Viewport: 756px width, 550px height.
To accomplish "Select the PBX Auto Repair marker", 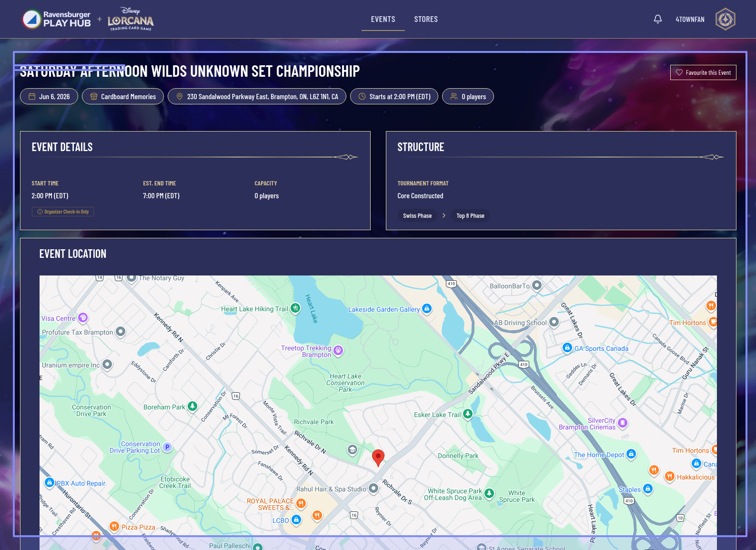I will point(50,483).
